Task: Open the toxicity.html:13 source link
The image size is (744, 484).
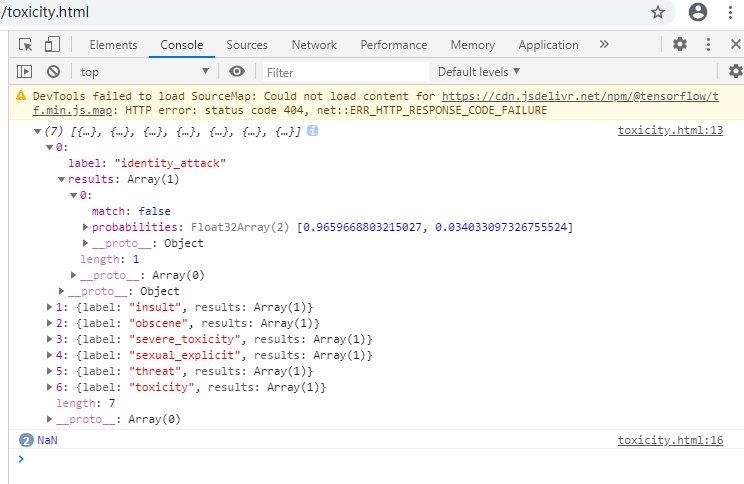Action: 670,130
